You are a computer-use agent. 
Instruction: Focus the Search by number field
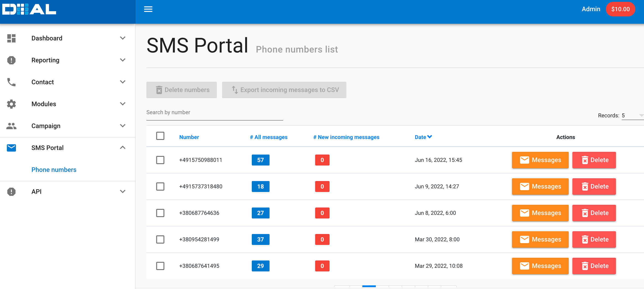(x=215, y=112)
